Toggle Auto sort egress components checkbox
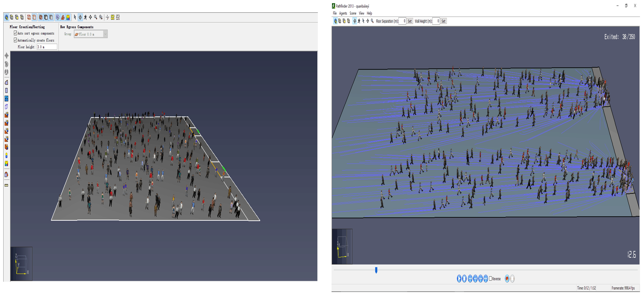 pyautogui.click(x=15, y=33)
